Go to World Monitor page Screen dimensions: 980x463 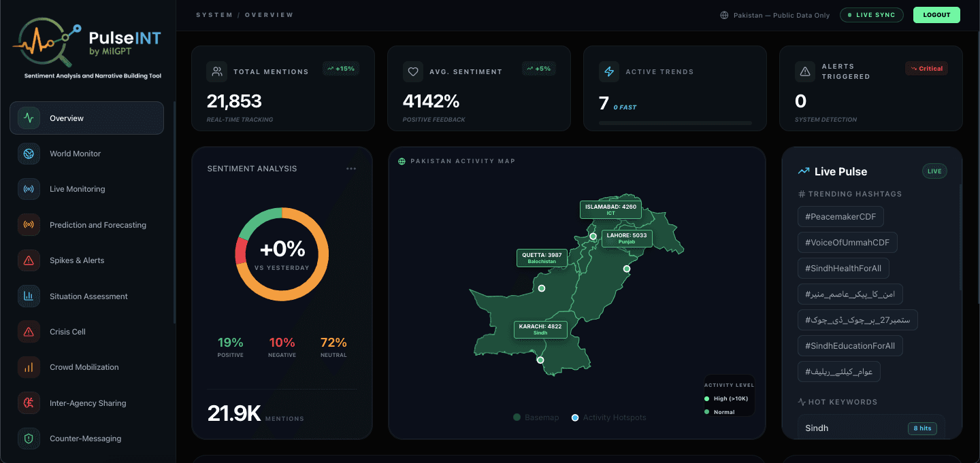click(x=86, y=154)
